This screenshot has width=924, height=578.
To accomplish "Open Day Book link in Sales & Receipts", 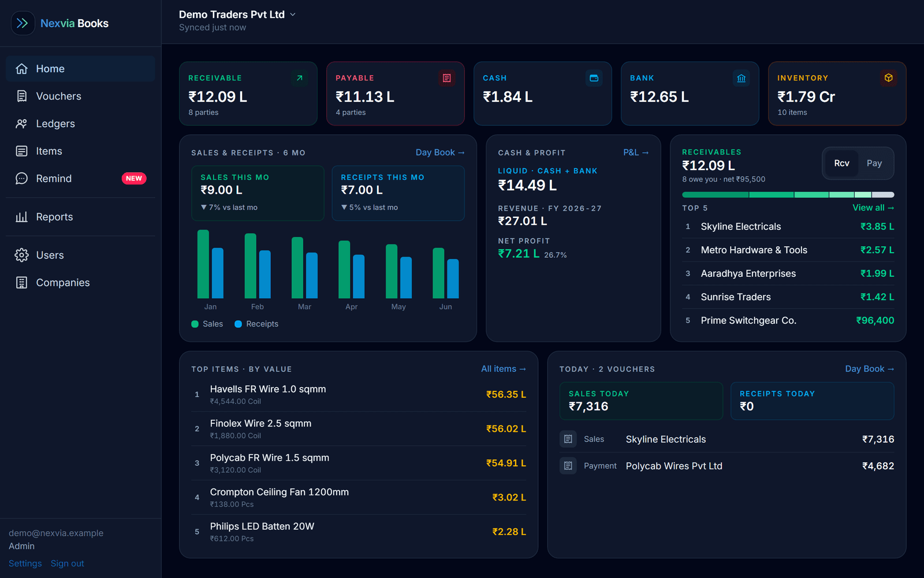I will (x=440, y=153).
